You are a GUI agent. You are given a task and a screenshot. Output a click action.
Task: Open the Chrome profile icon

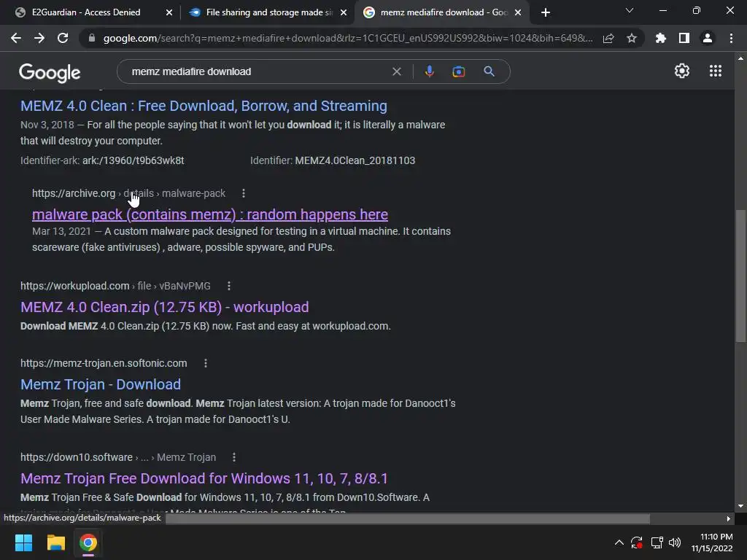708,38
